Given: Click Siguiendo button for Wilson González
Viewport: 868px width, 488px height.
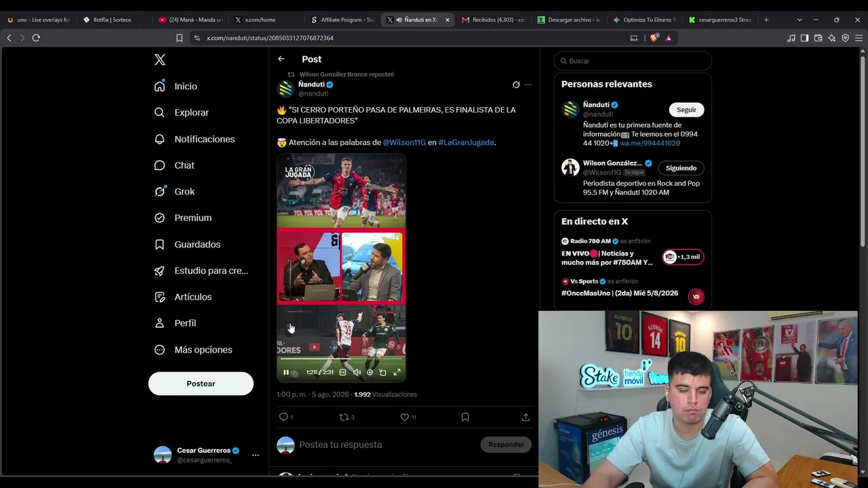Looking at the screenshot, I should pyautogui.click(x=681, y=168).
